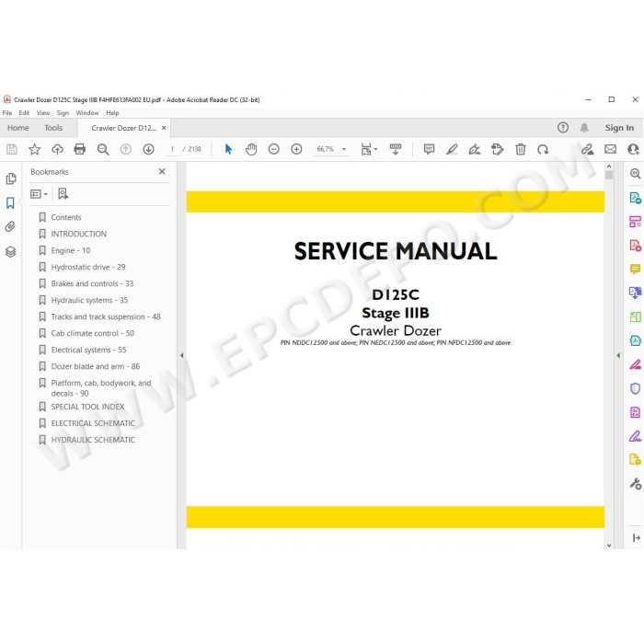This screenshot has width=644, height=644.
Task: Open the Help question mark
Action: (x=563, y=128)
